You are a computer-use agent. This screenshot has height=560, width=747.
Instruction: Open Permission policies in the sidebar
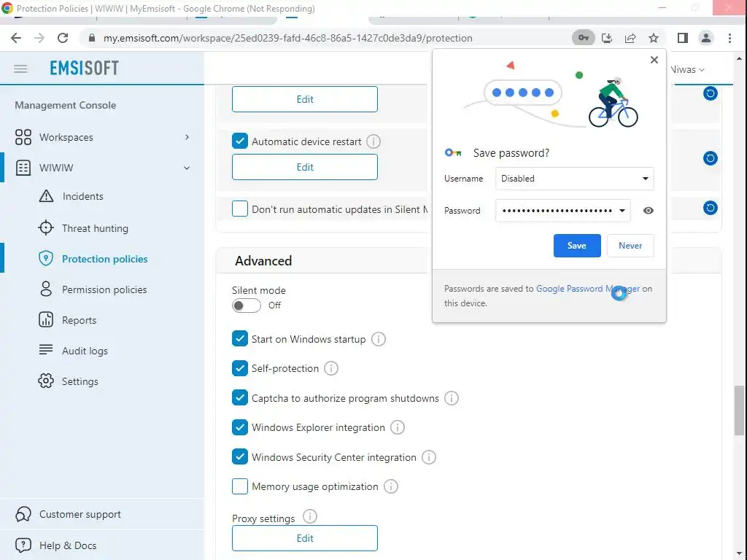(104, 289)
